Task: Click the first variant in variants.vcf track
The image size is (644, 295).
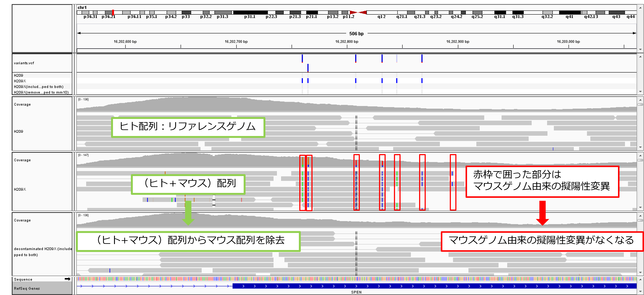Action: 302,58
